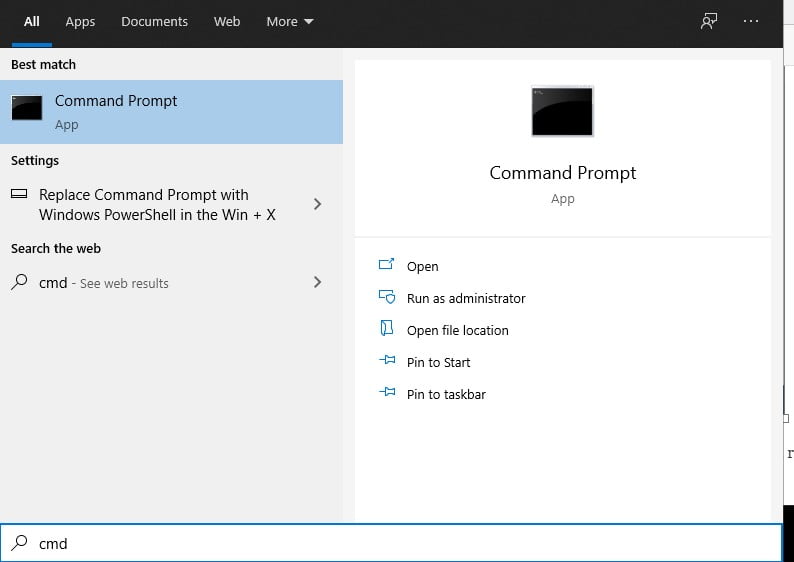Switch to the Apps tab
Image resolution: width=794 pixels, height=562 pixels.
point(80,22)
